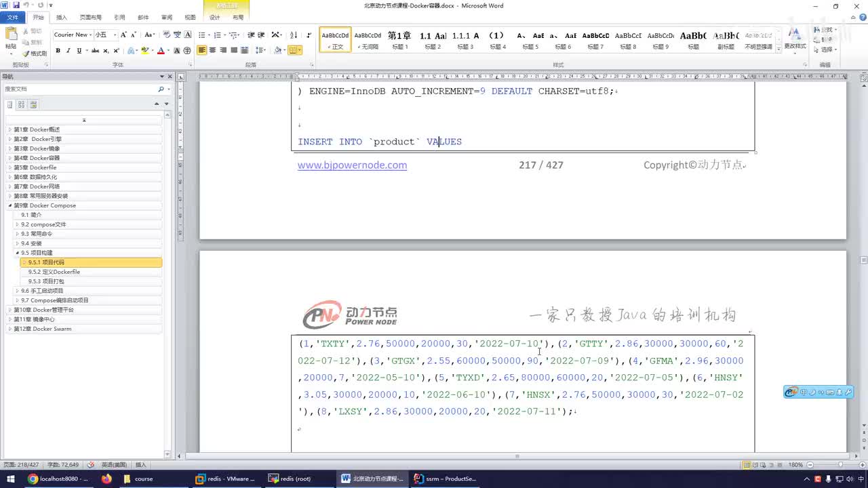Click the enclosed character icon
The width and height of the screenshot is (868, 488).
pyautogui.click(x=187, y=51)
